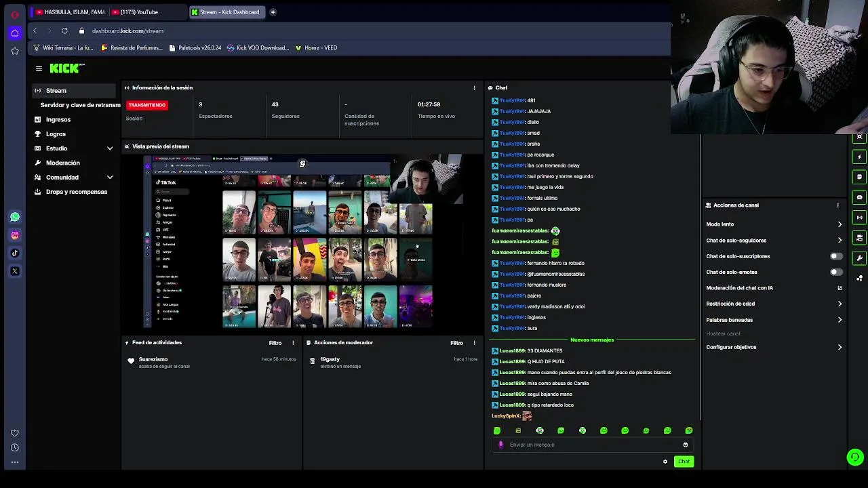Delete 19gasty moderator action trash icon
Screen dimensions: 868x488
pyautogui.click(x=312, y=363)
